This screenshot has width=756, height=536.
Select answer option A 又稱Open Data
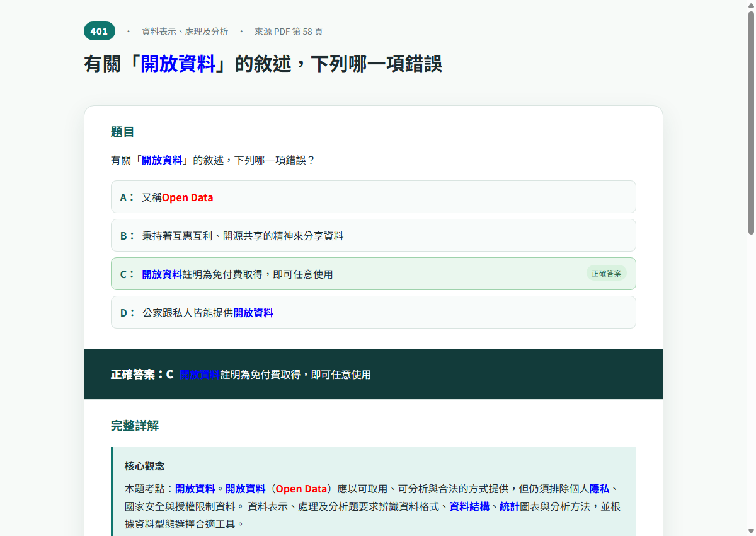pos(373,197)
